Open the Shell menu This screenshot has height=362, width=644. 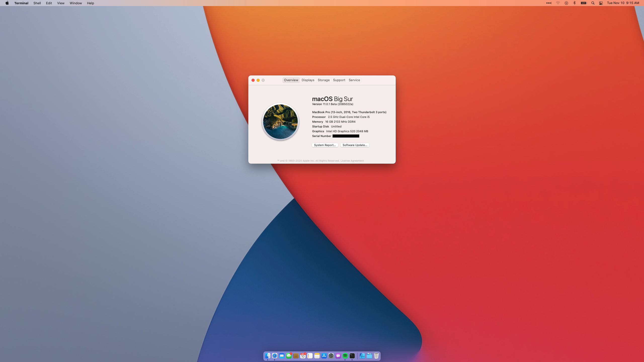click(37, 3)
